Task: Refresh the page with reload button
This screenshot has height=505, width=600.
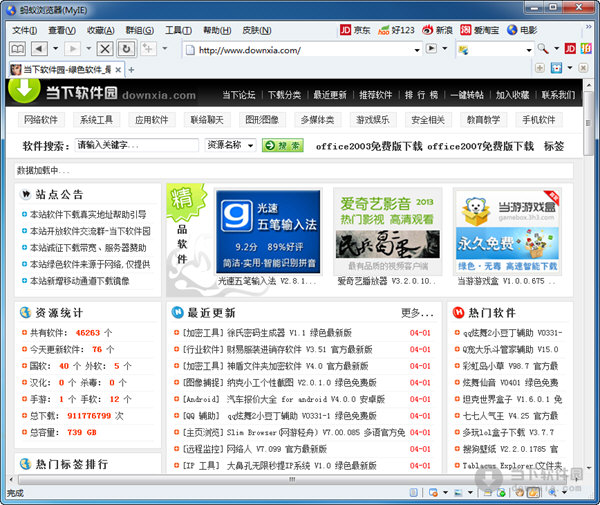Action: coord(126,49)
